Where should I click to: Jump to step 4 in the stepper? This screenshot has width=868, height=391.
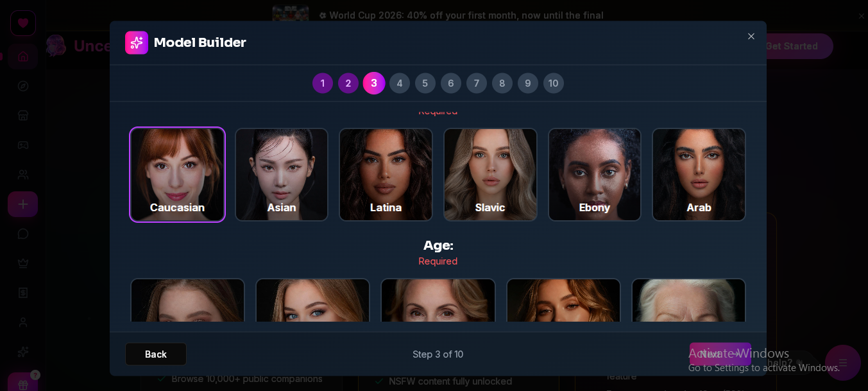[400, 83]
